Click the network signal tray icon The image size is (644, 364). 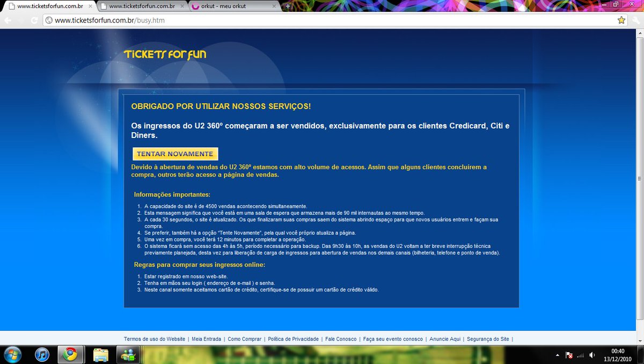click(581, 355)
